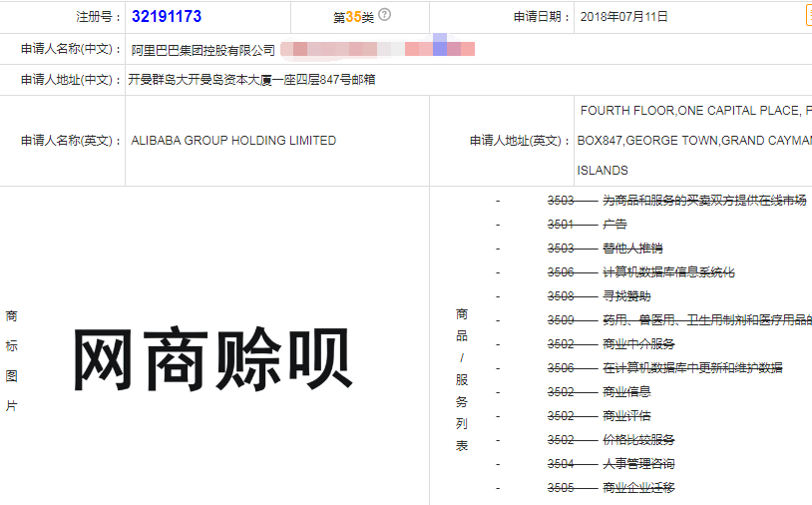Select the 商业企业迁移 item
Screen dimensions: 812x505
pos(638,488)
